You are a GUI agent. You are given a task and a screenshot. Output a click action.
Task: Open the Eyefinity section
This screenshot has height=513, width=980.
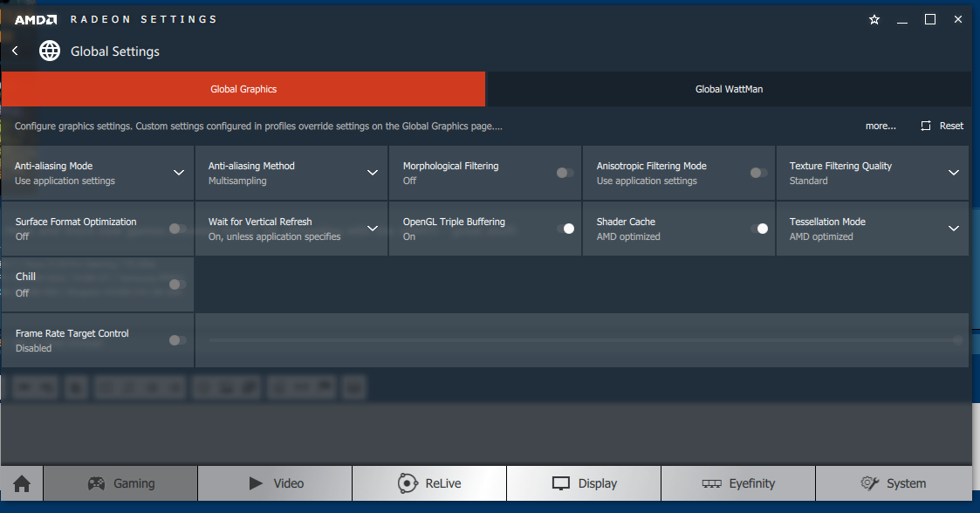pos(738,483)
